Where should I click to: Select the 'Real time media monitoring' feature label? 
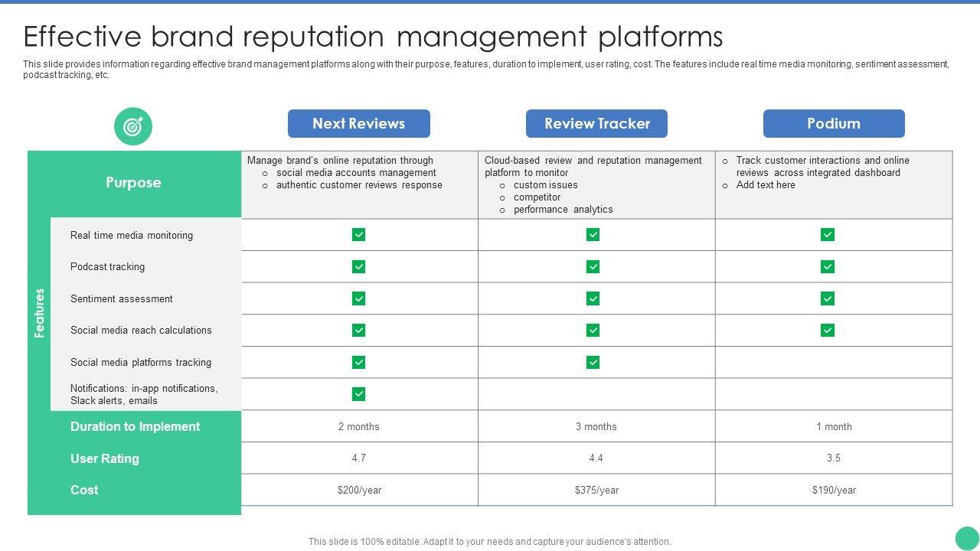[x=132, y=236]
